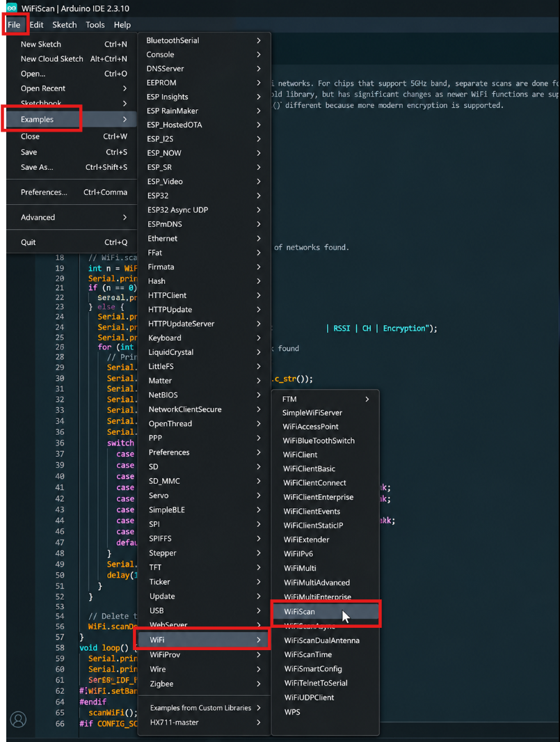
Task: Expand SD_MMC examples
Action: 204,481
